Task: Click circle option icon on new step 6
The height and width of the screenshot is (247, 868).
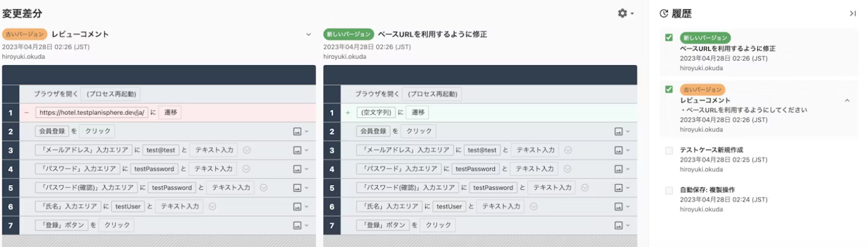Action: point(534,206)
